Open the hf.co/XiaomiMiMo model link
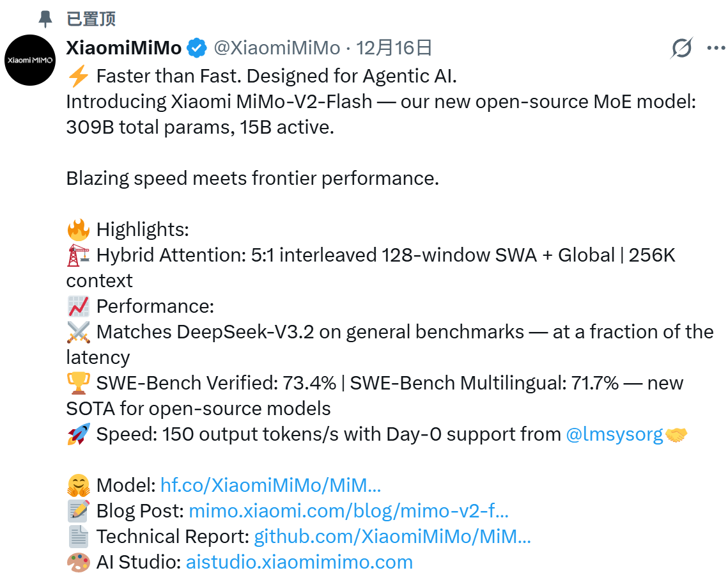The width and height of the screenshot is (728, 575). pos(270,485)
